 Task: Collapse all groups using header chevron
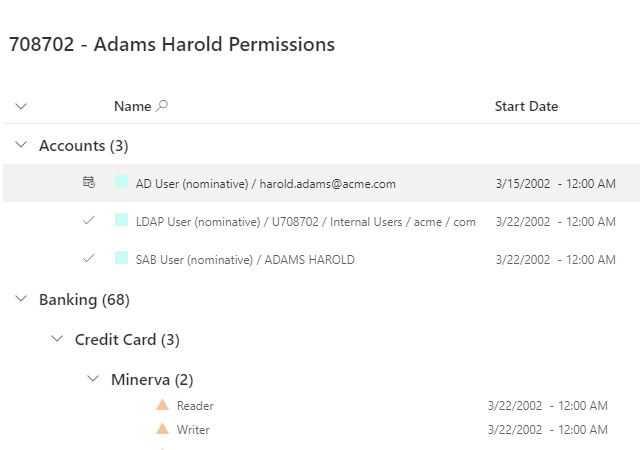(x=22, y=106)
